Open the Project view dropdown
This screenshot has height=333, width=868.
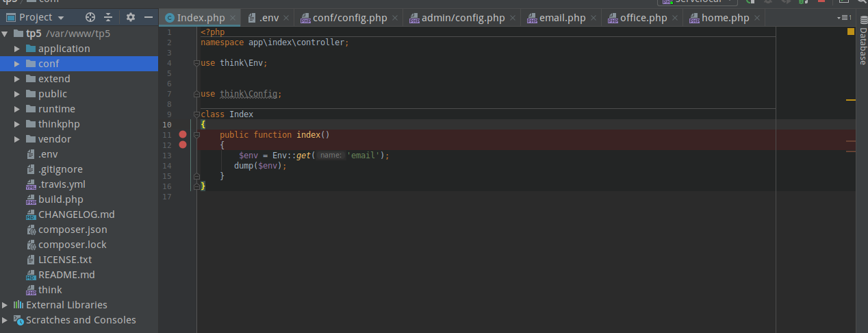(41, 17)
